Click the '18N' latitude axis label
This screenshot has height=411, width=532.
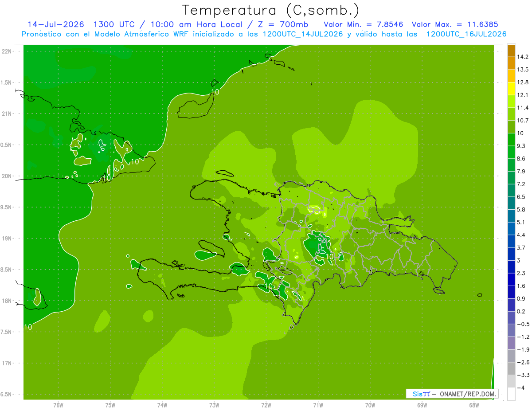pos(7,301)
